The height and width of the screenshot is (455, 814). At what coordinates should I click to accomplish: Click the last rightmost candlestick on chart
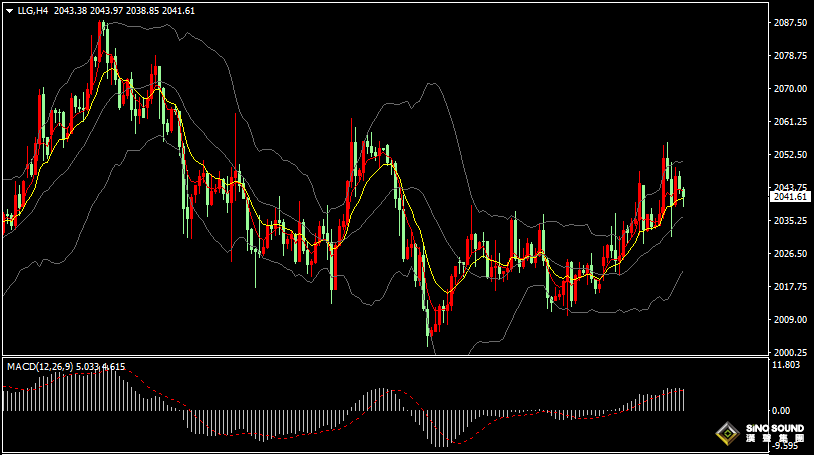point(683,195)
